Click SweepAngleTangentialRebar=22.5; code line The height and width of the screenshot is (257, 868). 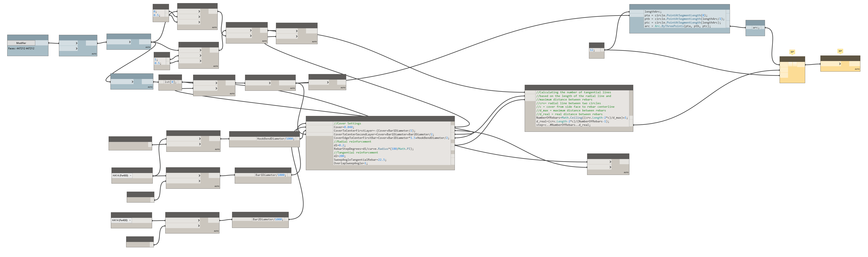tap(360, 159)
